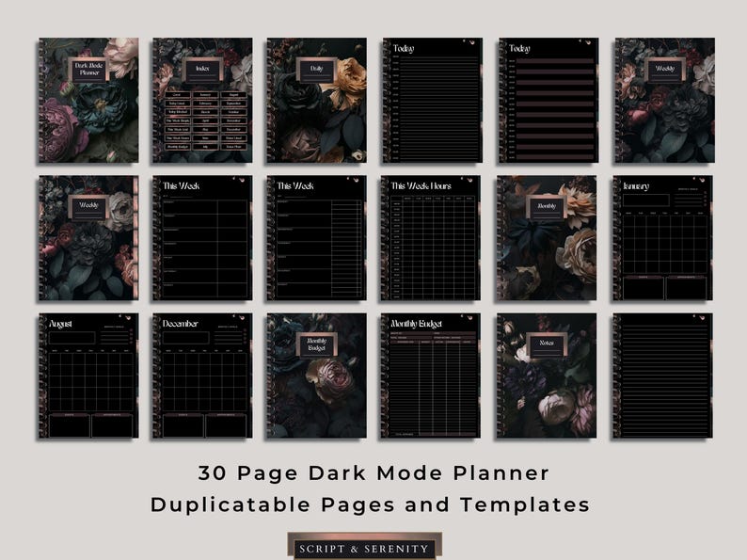Select the Monthly floral cover thumbnail
747x560 pixels.
click(547, 238)
